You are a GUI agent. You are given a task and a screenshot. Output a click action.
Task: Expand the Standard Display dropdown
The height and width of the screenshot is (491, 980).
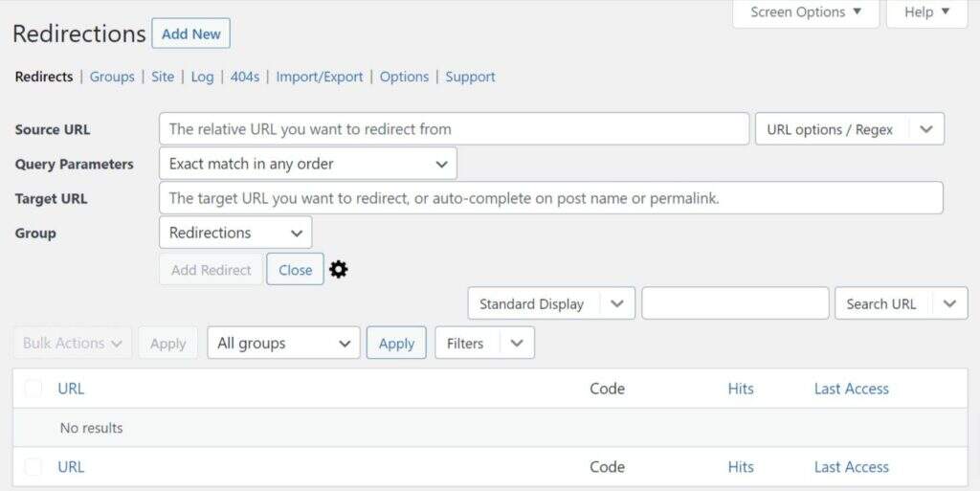point(616,304)
